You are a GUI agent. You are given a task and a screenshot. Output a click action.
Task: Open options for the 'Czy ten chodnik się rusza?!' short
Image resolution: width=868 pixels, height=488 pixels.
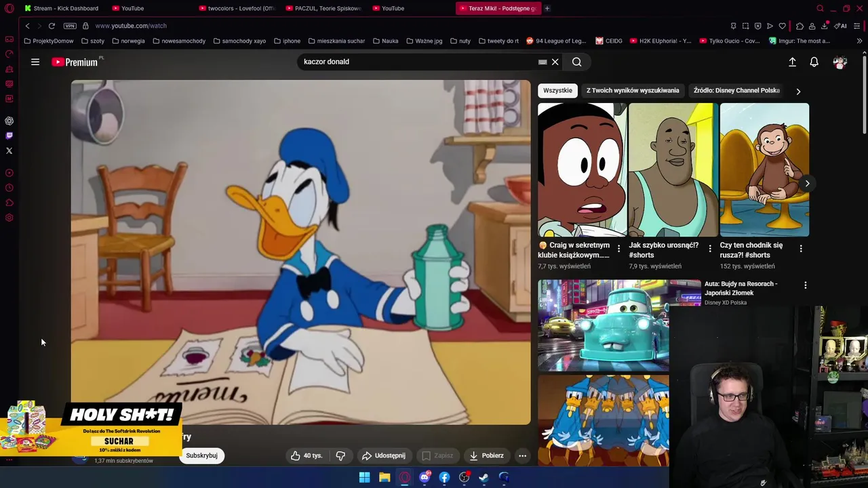tap(801, 249)
